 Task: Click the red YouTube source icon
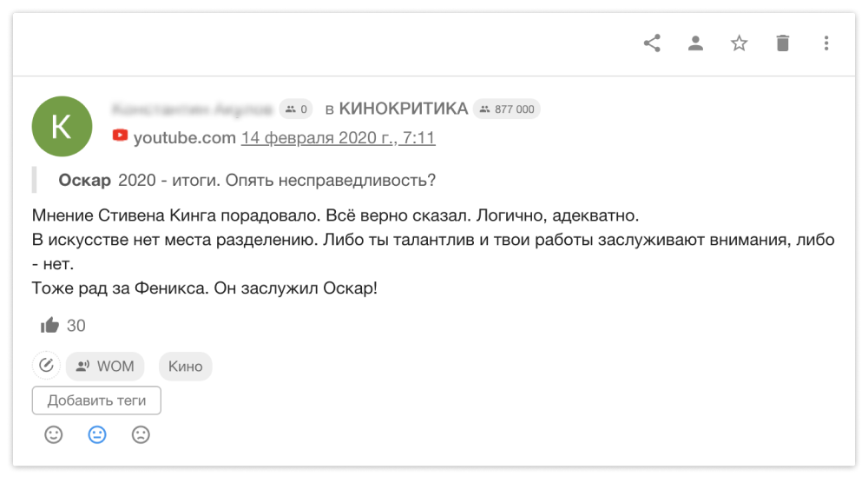point(120,136)
